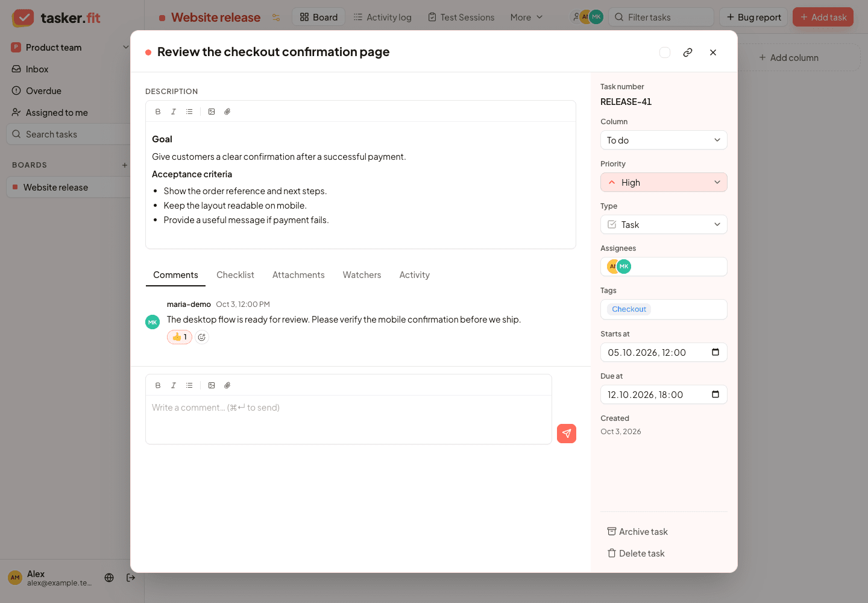Screen dimensions: 868x603
Task: Switch to the Checklist tab
Action: [x=235, y=275]
